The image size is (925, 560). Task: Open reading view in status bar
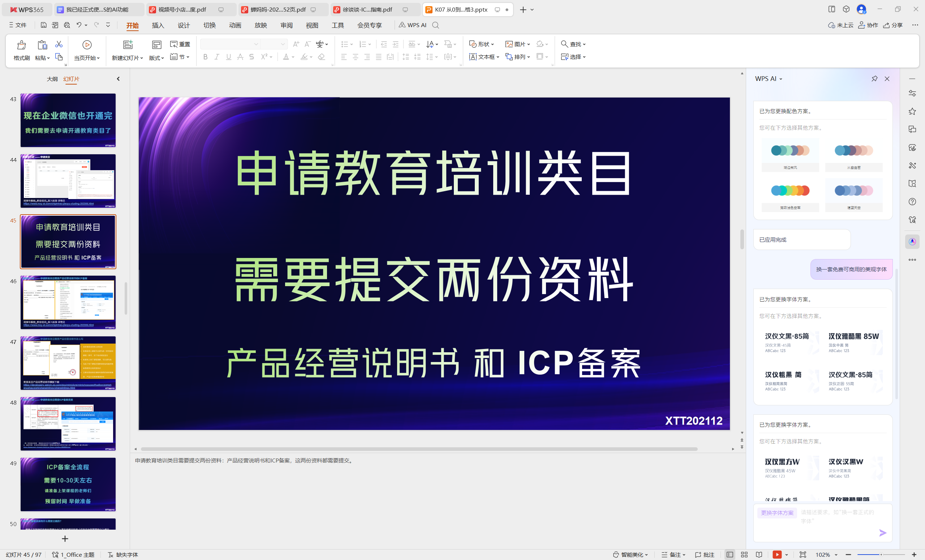pyautogui.click(x=759, y=555)
